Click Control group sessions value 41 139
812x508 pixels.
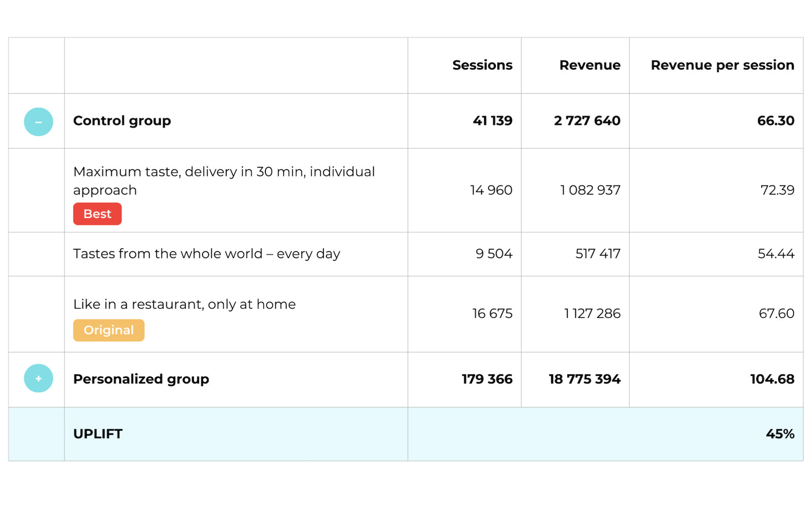coord(492,121)
